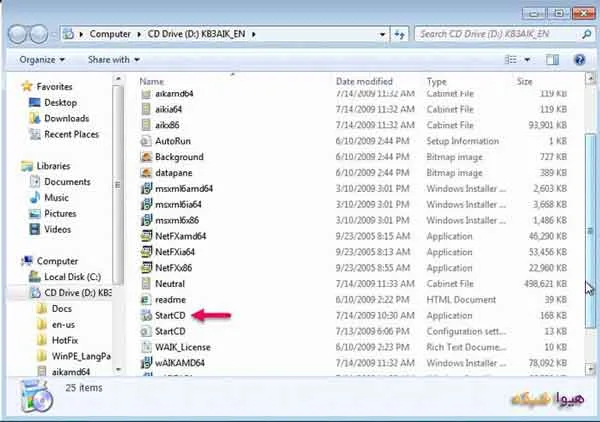Viewport: 600px width, 422px height.
Task: Open the address bar history dropdown
Action: (382, 34)
